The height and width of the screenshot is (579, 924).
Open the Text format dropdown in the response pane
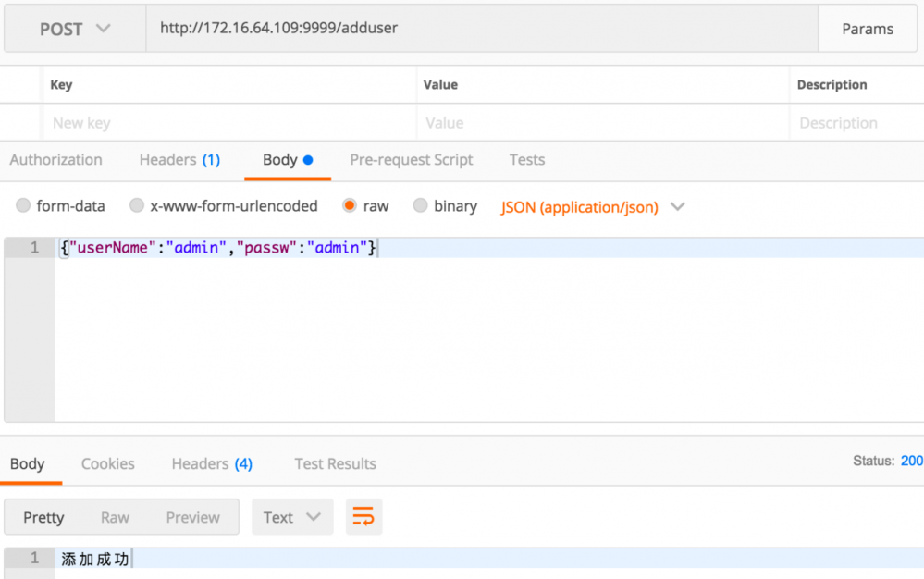[292, 516]
